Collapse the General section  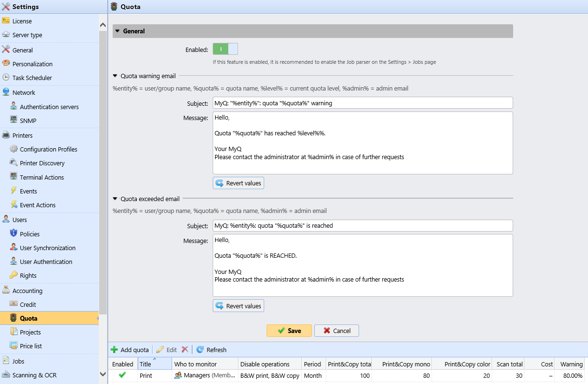(117, 31)
